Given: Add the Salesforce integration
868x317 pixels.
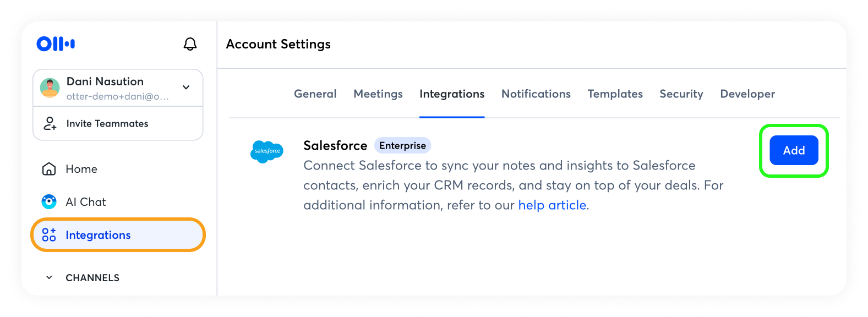Looking at the screenshot, I should coord(794,150).
